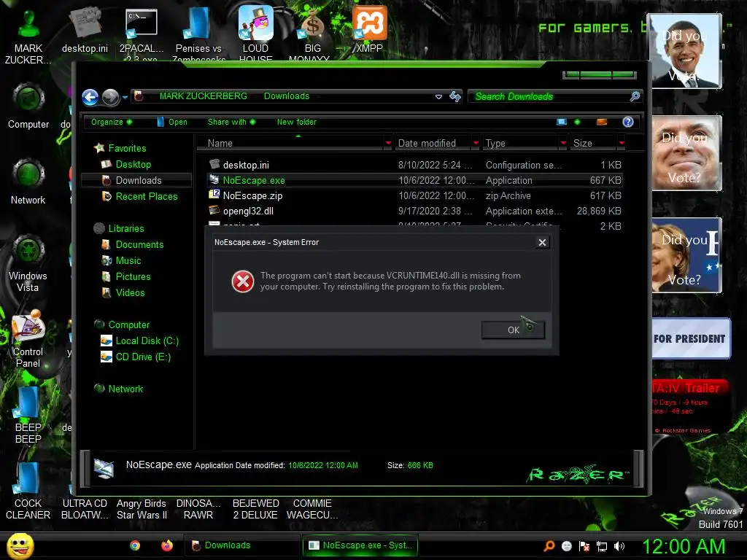This screenshot has height=560, width=747.
Task: Open the LOUD HOUSE desktop shortcut
Action: pyautogui.click(x=256, y=34)
